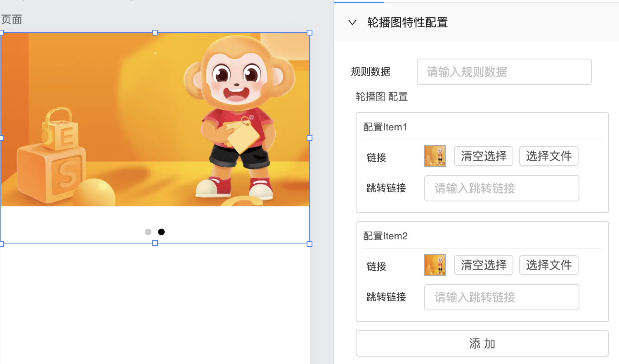Open the 配置Item1 image thumbnail

[435, 156]
